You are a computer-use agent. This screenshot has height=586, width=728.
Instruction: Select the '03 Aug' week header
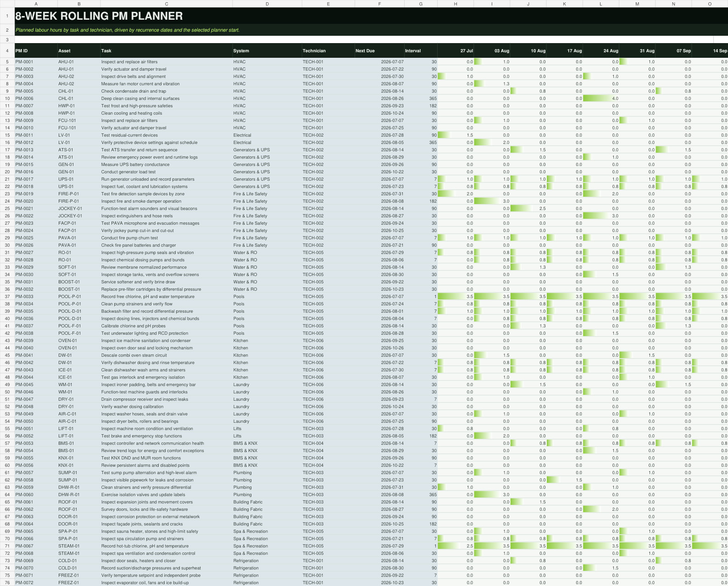492,51
